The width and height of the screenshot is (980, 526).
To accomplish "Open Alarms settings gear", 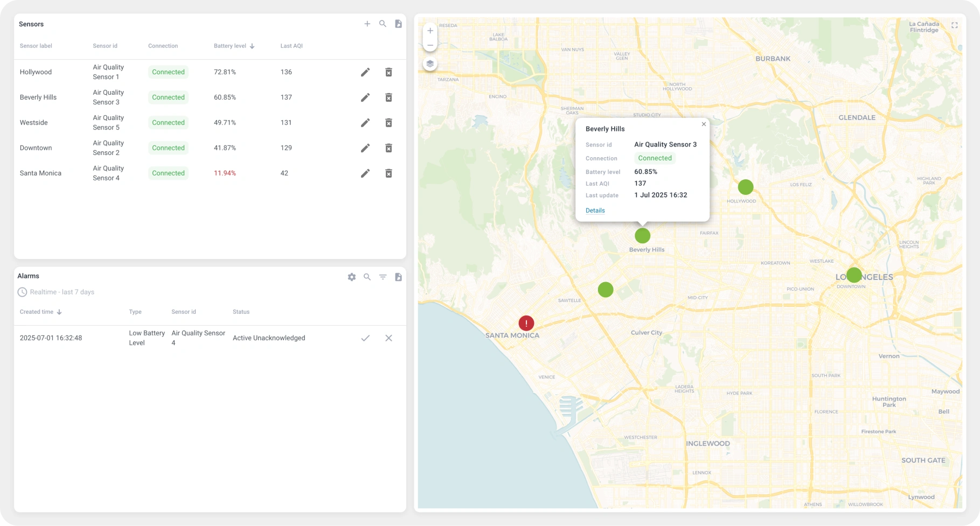I will tap(352, 277).
